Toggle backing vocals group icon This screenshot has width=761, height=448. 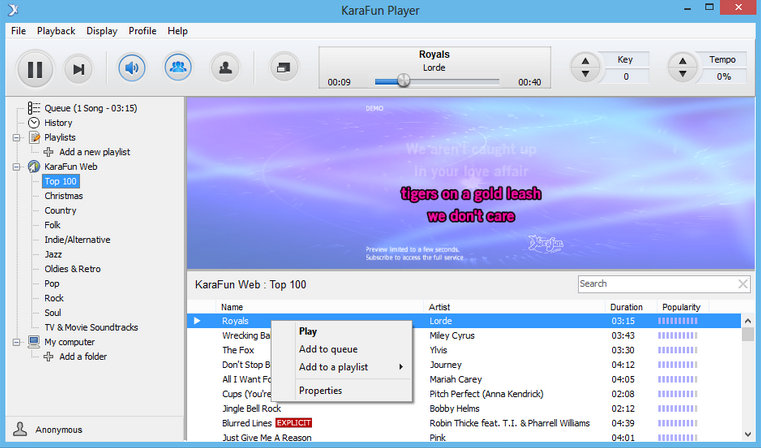(x=178, y=66)
